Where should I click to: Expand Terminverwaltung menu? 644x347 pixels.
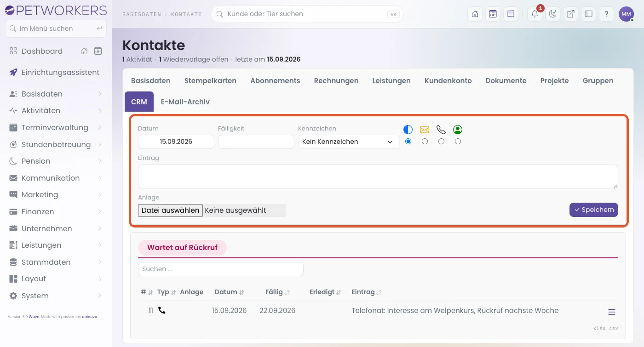tap(55, 127)
